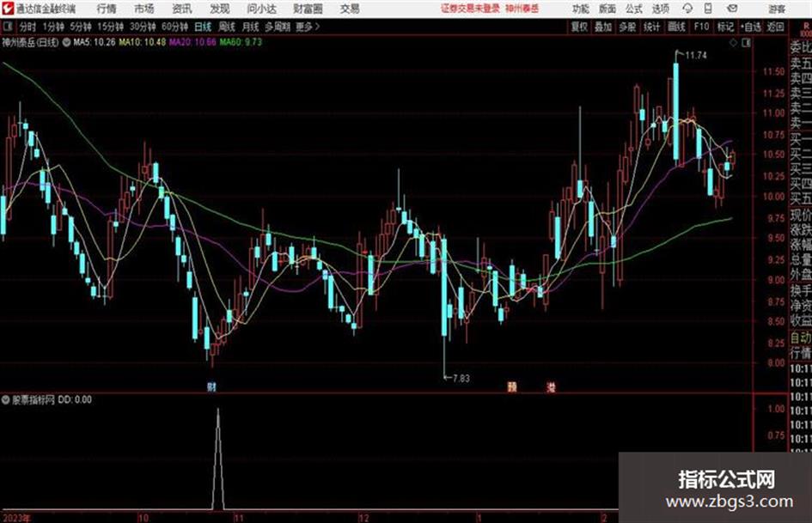Expand the indicator dropdown beside 神州泰岳(日线)
This screenshot has height=523, width=812.
pyautogui.click(x=66, y=42)
